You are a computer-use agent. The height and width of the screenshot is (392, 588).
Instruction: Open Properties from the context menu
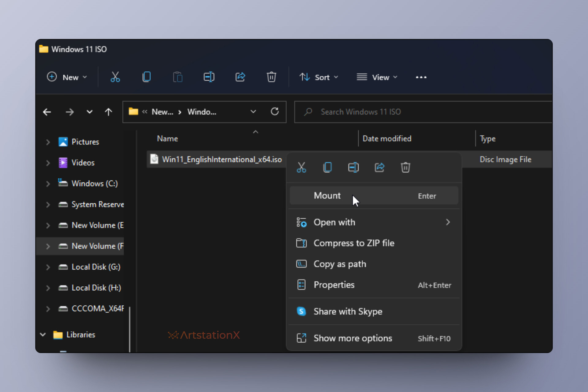[374, 285]
